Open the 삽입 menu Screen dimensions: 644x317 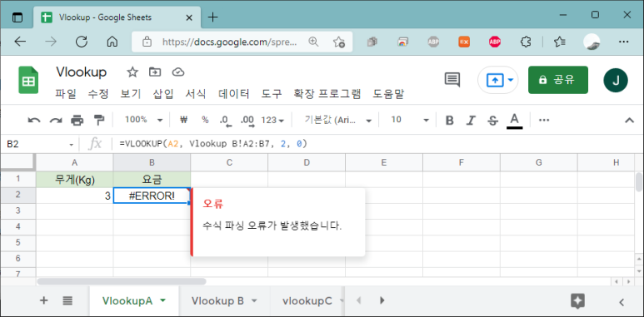coord(163,94)
